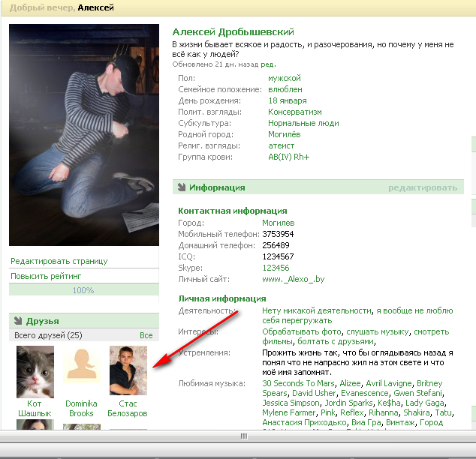Viewport: 476px width, 459px height.
Task: Click interest Обрабатывать фото
Action: point(302,331)
